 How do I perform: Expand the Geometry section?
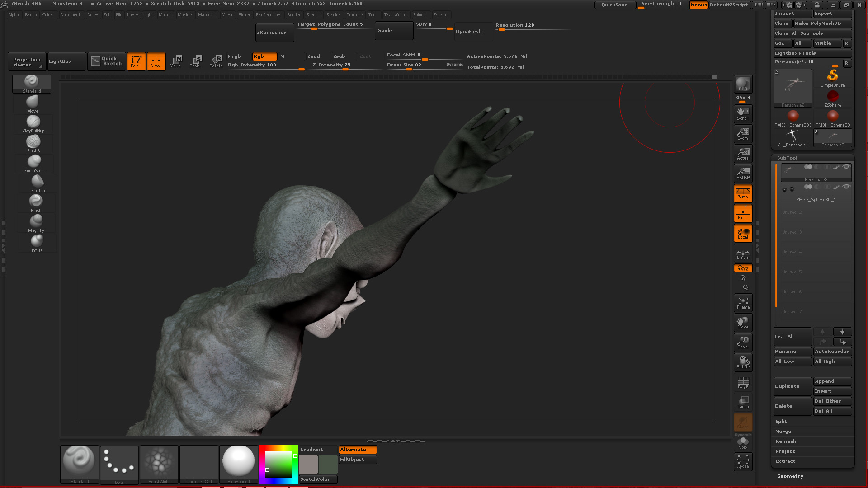(790, 476)
